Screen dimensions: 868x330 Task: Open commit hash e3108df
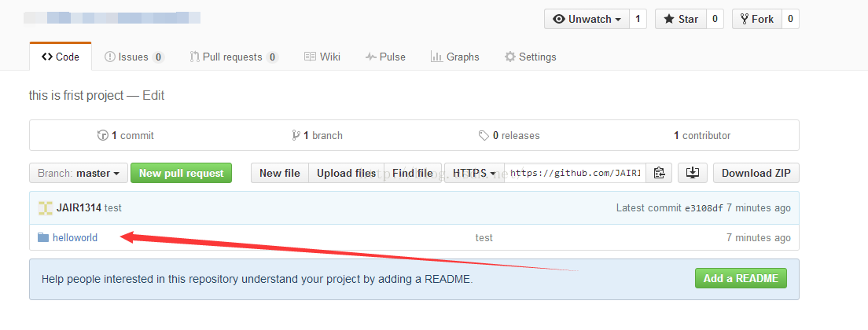tap(704, 208)
